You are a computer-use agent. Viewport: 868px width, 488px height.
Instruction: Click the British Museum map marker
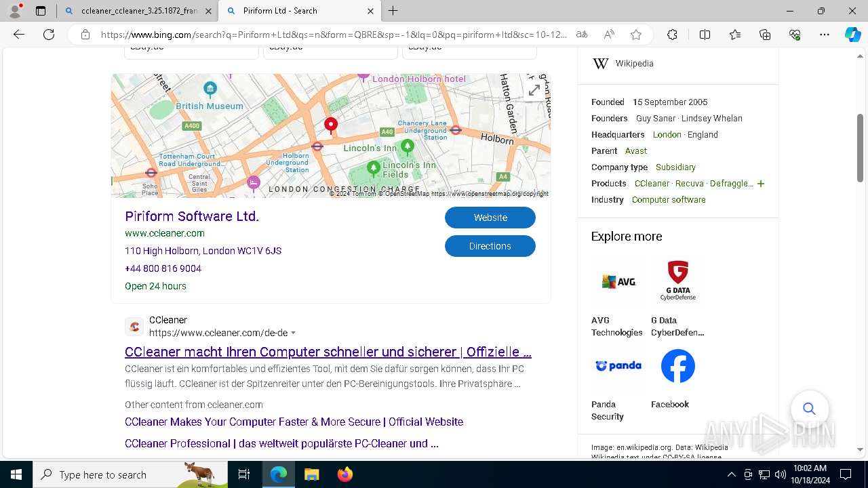click(x=210, y=89)
